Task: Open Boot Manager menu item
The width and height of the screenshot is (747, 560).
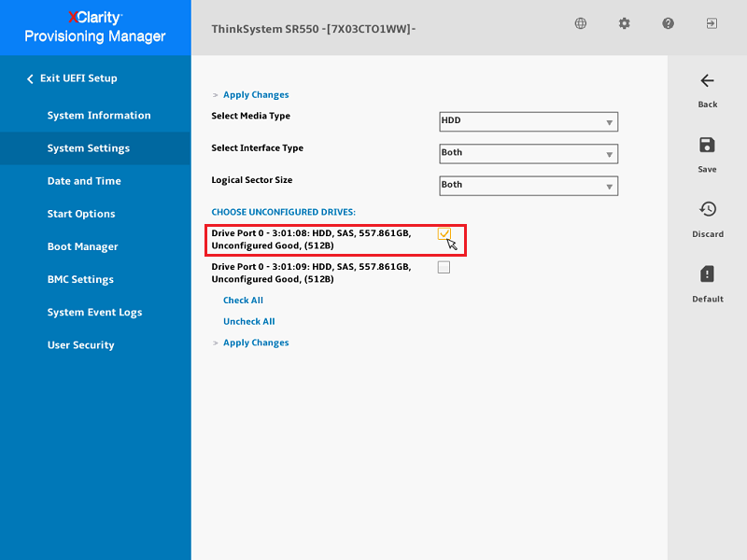Action: point(82,247)
